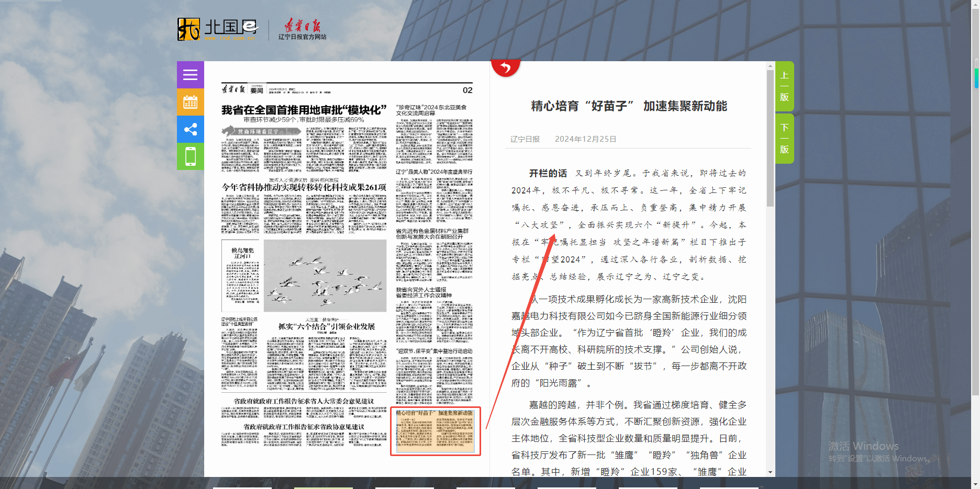
Task: Open article 今年省科协推动实现转移转化科技成果261项
Action: coord(304,187)
